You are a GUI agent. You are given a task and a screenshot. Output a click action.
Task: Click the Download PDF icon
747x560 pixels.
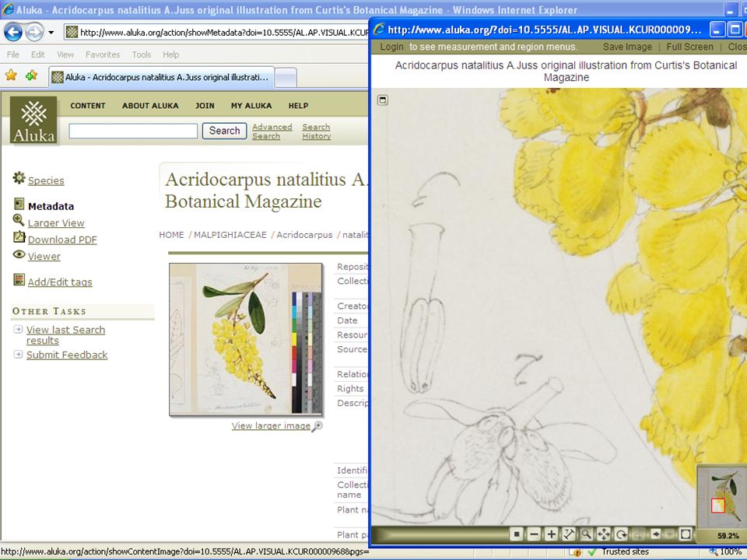(x=19, y=236)
